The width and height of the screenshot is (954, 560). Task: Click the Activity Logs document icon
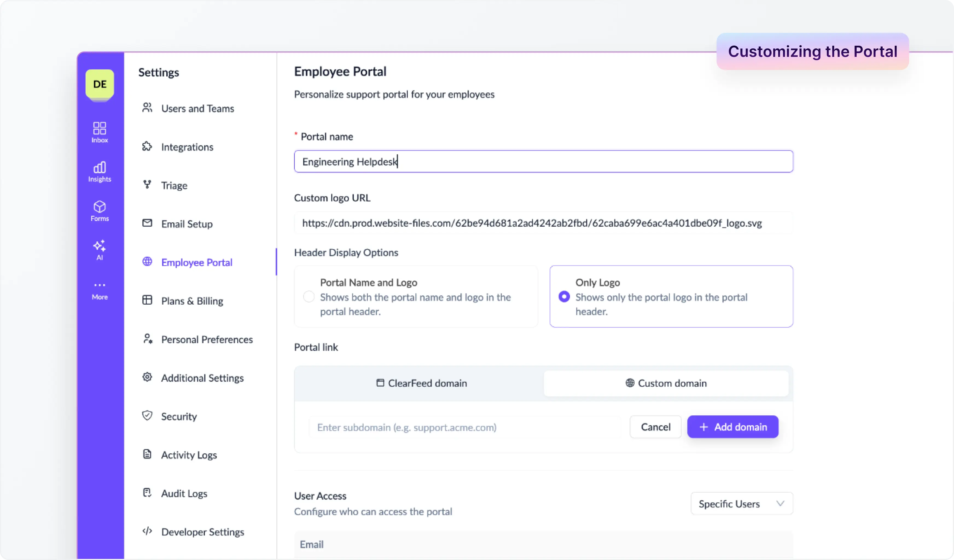coord(147,454)
